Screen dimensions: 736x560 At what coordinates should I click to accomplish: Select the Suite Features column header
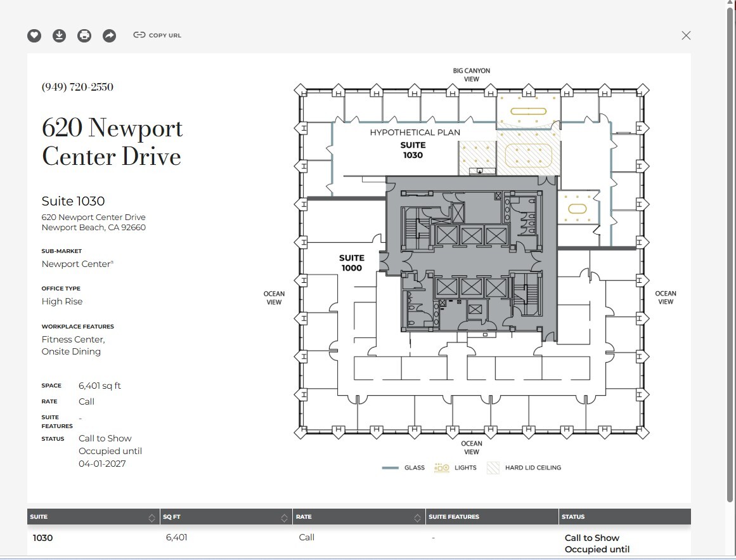(492, 517)
